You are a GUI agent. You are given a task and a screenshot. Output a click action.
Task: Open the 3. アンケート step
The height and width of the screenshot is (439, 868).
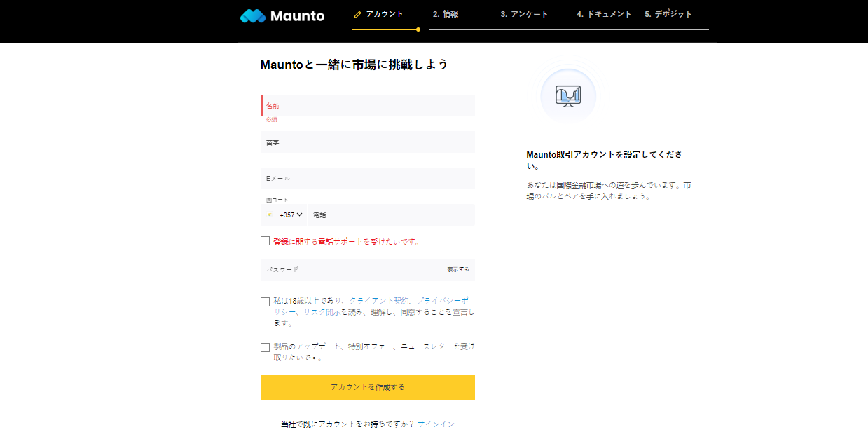coord(524,14)
